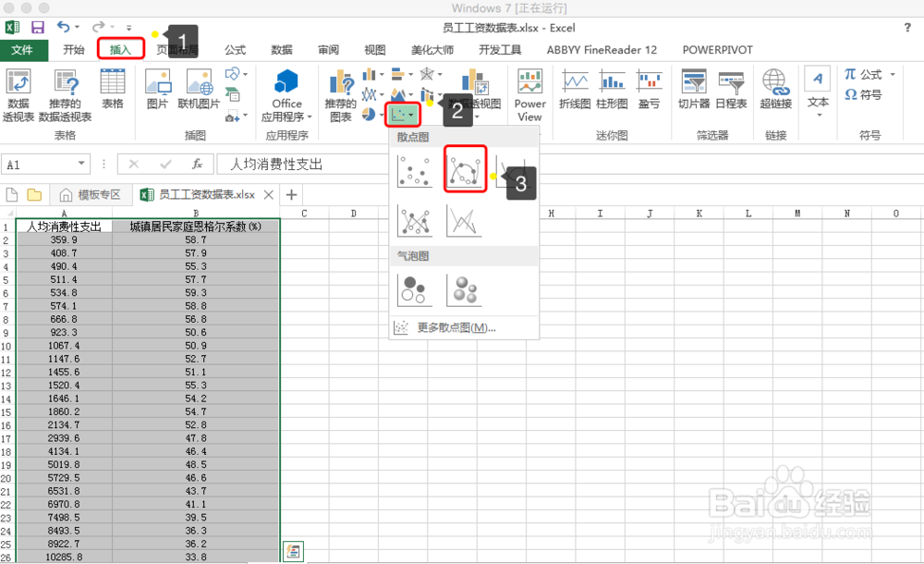Switch to the 数据 Data tab
This screenshot has height=564, width=924.
[282, 50]
